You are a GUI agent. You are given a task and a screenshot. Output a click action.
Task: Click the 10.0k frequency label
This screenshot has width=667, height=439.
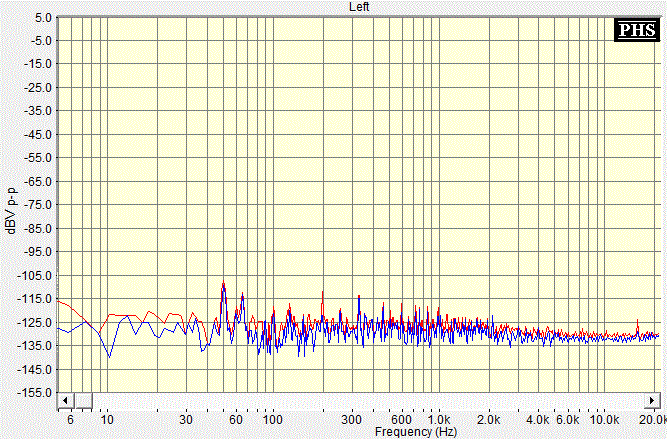[605, 420]
